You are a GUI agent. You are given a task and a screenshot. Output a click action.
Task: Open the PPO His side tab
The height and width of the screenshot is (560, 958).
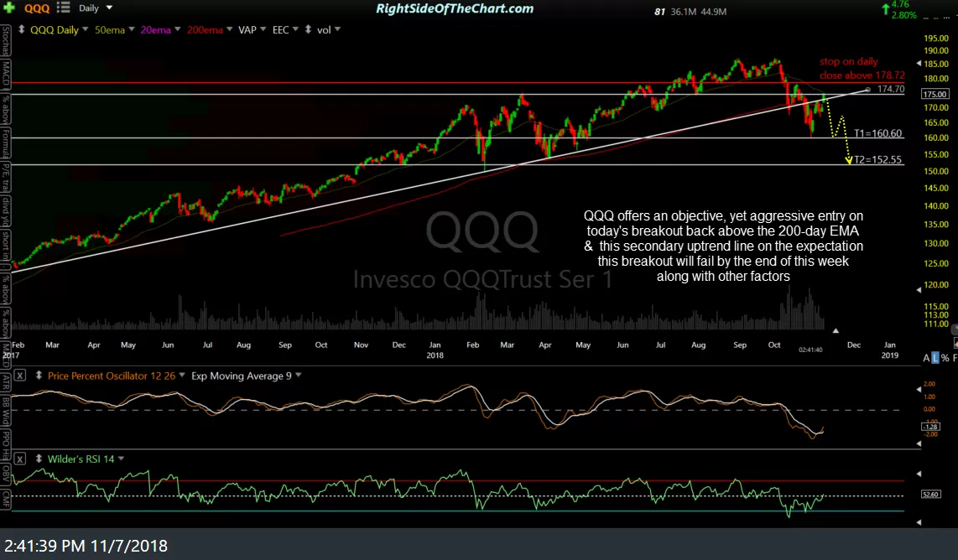tap(6, 445)
